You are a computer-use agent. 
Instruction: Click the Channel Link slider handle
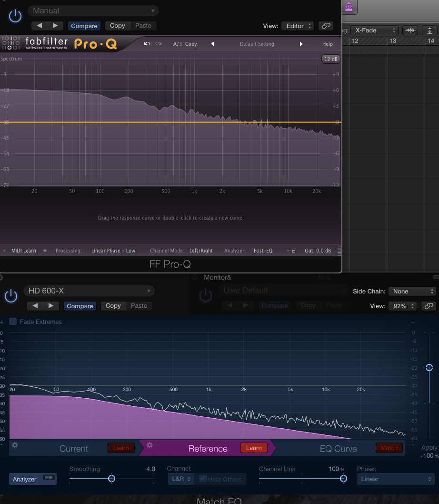pyautogui.click(x=343, y=479)
